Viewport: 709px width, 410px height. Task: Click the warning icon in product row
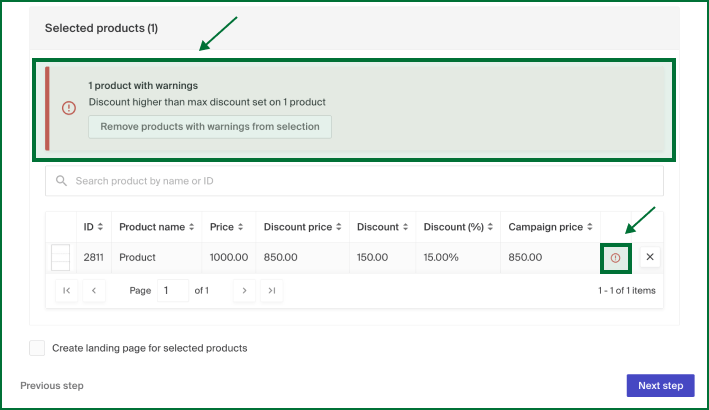coord(615,258)
